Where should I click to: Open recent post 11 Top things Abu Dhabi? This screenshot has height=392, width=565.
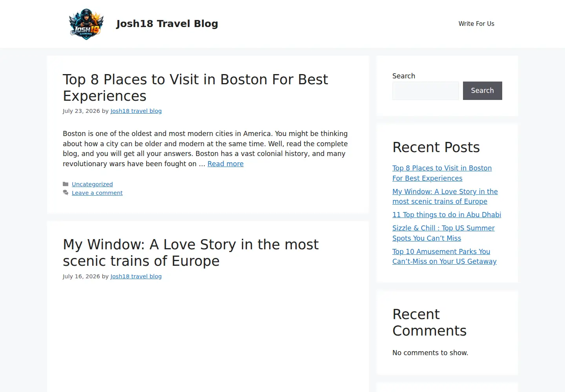[447, 215]
